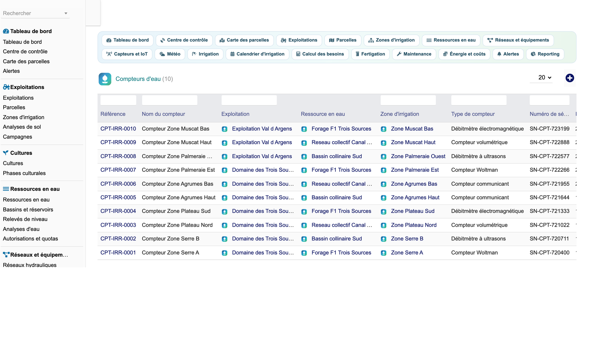Switch to the Parcelles top tab

pyautogui.click(x=343, y=40)
